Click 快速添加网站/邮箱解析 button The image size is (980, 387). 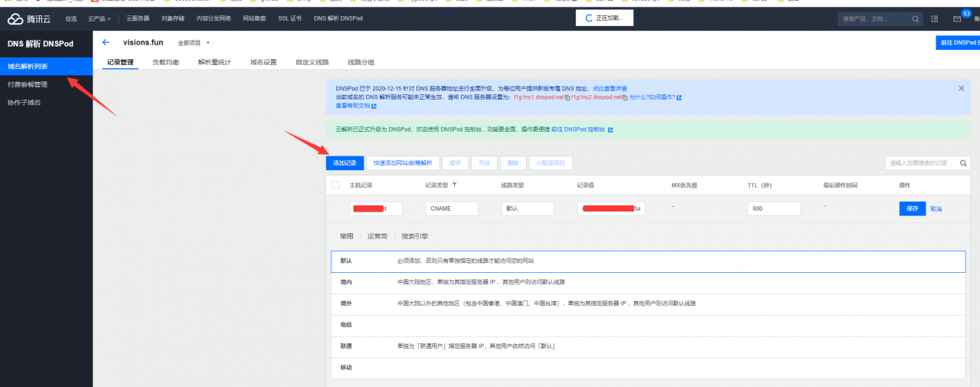pos(403,162)
